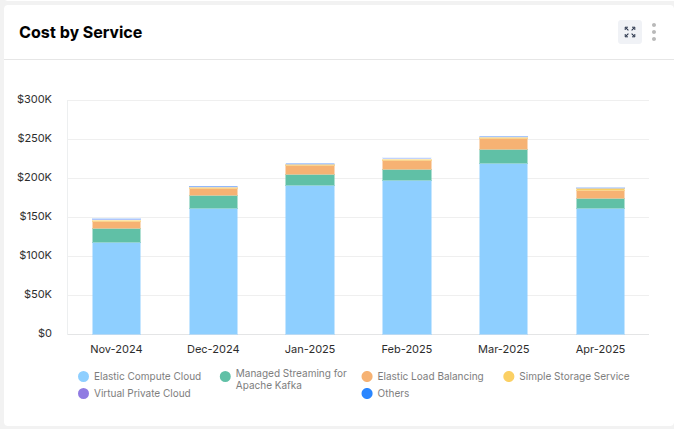Click the purple Virtual Private Cloud dot
This screenshot has width=674, height=429.
tap(84, 394)
